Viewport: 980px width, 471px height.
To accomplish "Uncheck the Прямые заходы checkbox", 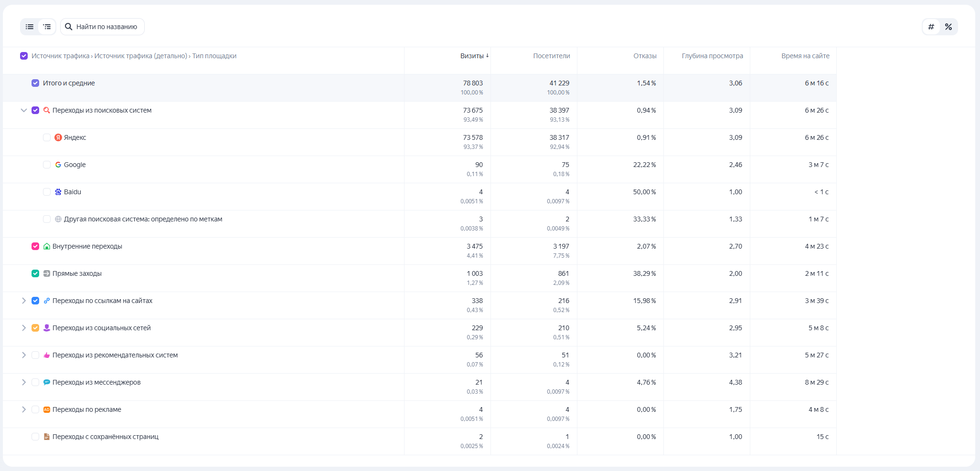I will click(x=35, y=273).
